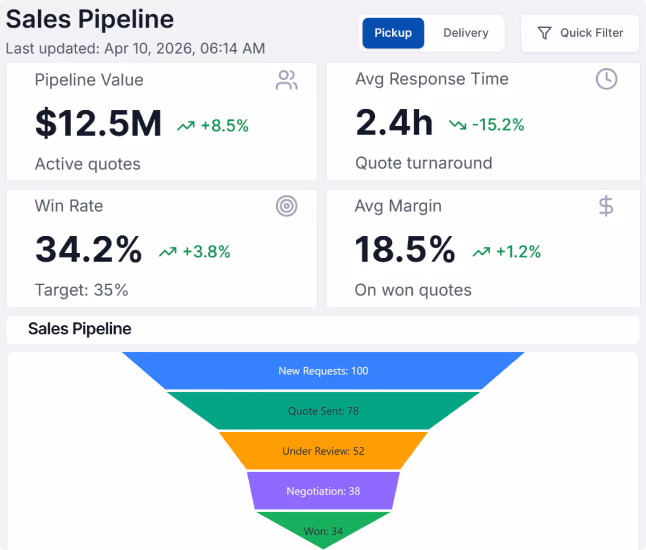
Task: Switch to the Delivery option
Action: click(466, 33)
